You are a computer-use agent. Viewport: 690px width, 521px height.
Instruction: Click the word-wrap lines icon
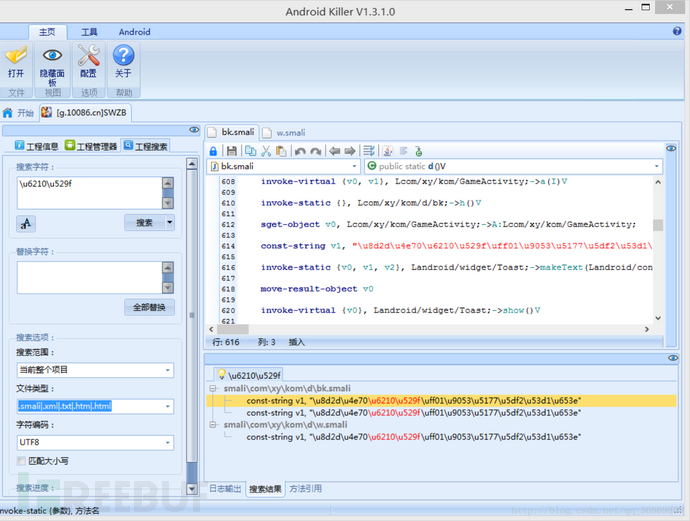tap(369, 151)
